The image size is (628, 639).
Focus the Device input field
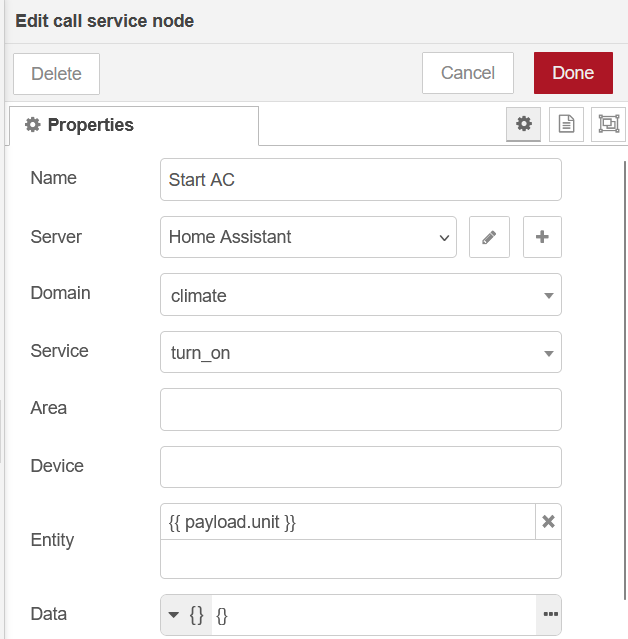pyautogui.click(x=360, y=466)
